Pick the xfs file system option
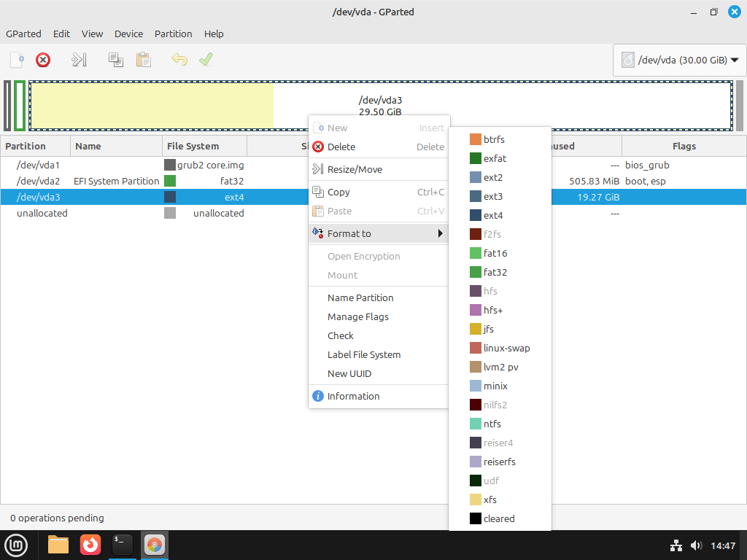Viewport: 747px width, 560px height. (x=489, y=499)
